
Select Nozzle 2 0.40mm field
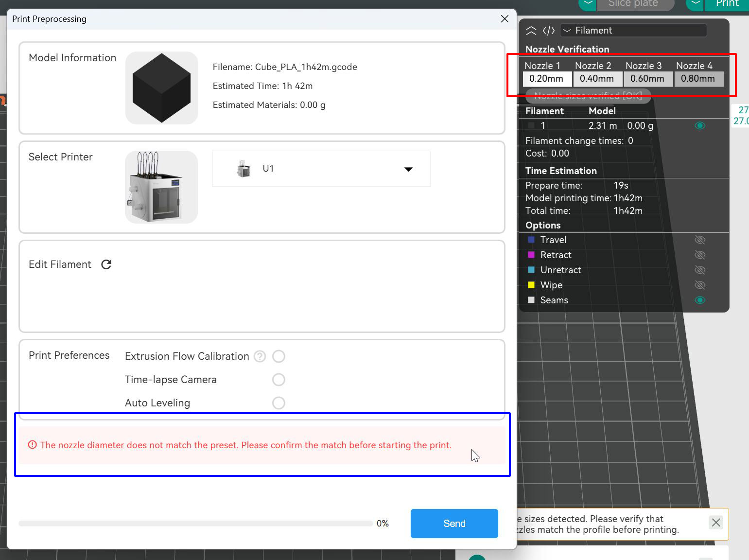click(x=597, y=79)
